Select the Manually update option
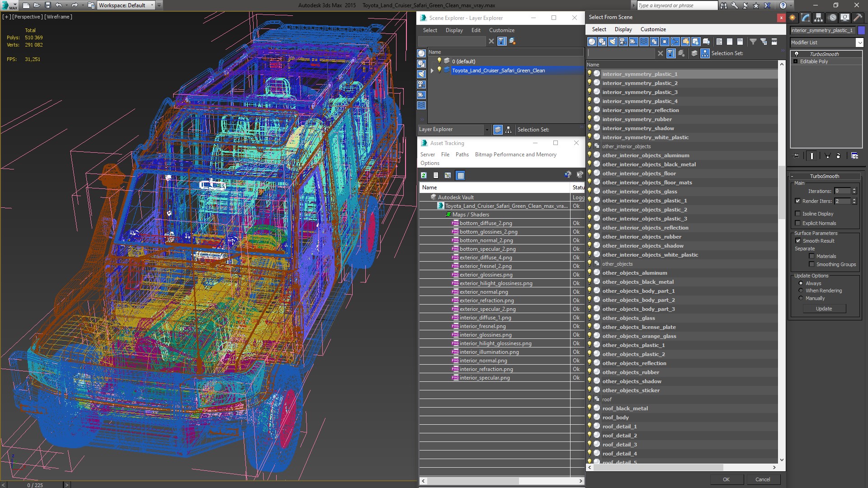 point(801,298)
